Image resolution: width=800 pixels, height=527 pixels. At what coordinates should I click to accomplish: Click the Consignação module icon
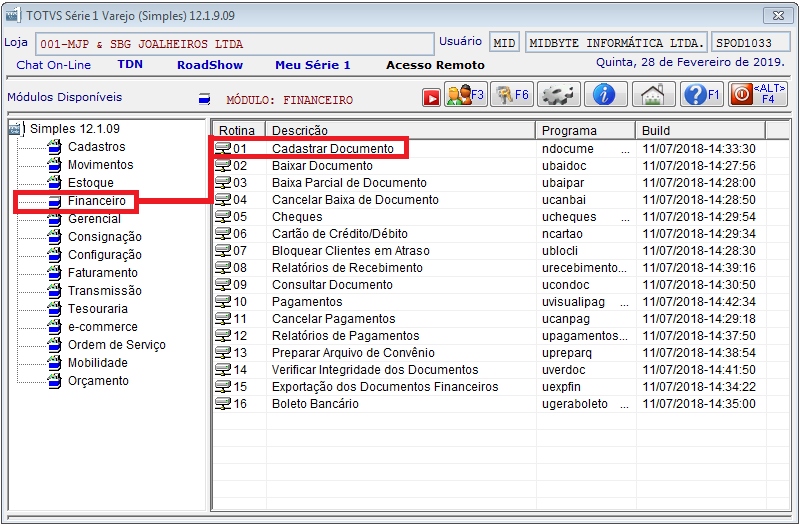55,237
